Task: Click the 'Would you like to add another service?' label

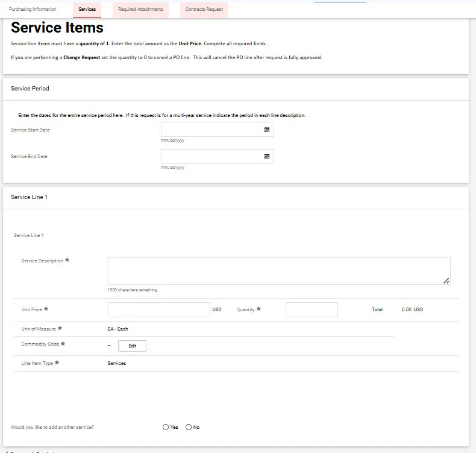Action: point(52,427)
